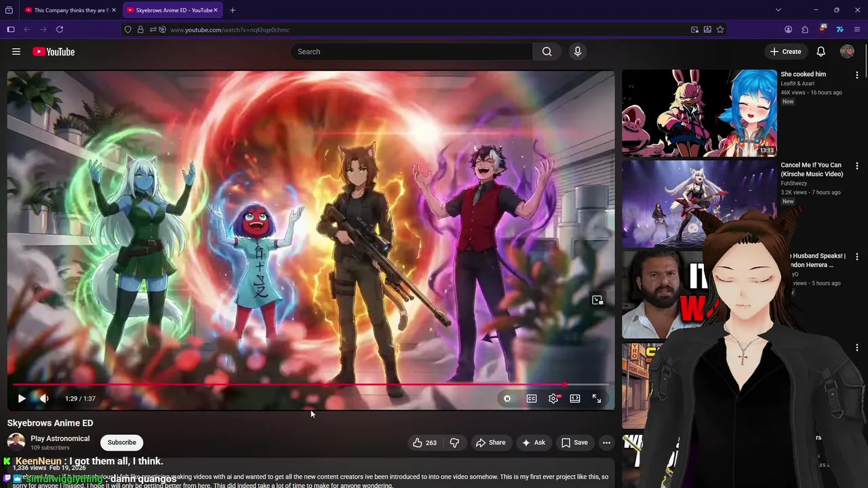Share the video
Screen dimensions: 868x488
tap(491, 443)
